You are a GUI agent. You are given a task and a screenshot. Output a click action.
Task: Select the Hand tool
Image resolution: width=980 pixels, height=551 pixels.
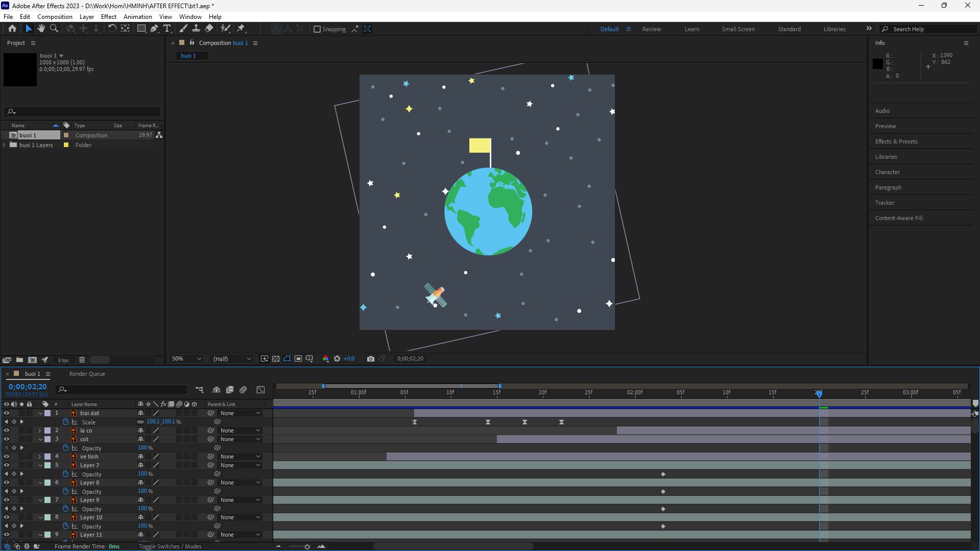tap(41, 29)
